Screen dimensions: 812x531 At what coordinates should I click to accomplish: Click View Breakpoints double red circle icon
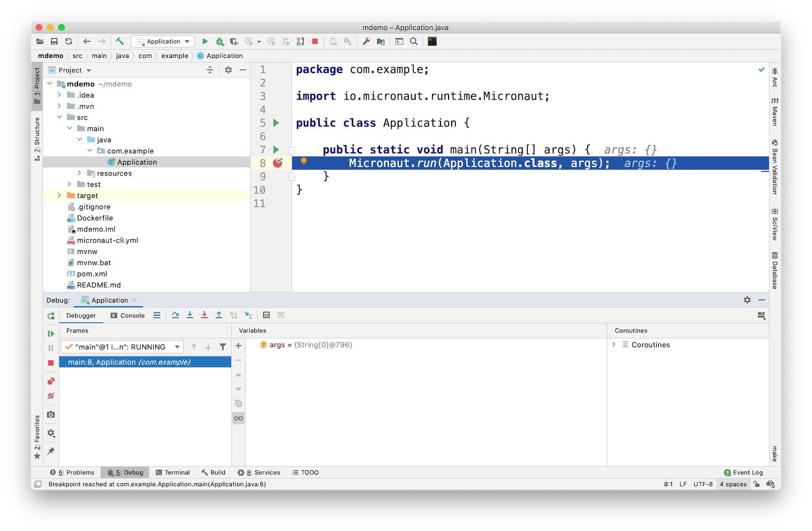(x=51, y=381)
